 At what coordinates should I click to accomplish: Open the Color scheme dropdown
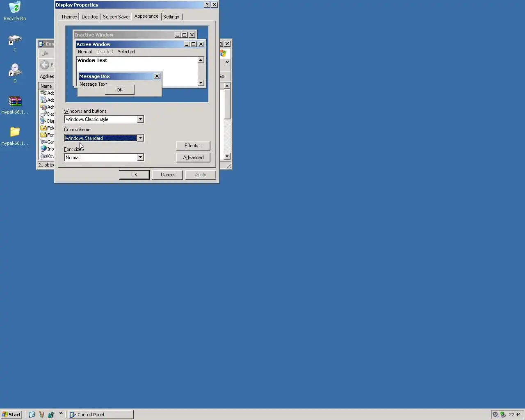[x=140, y=138]
